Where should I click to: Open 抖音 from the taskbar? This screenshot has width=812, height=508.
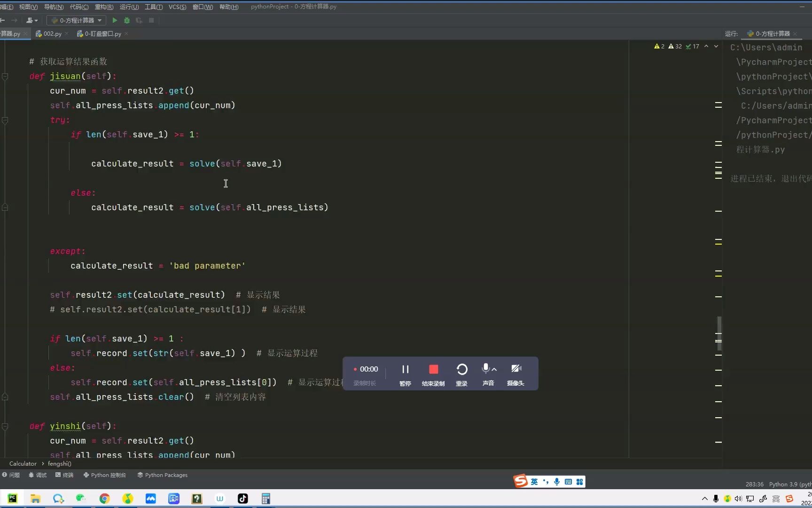(242, 499)
